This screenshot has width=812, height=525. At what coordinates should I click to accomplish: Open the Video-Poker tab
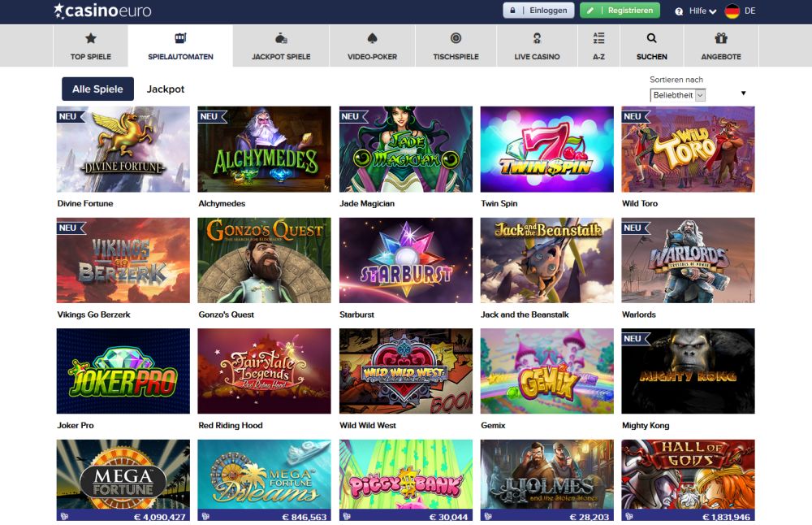pyautogui.click(x=373, y=46)
